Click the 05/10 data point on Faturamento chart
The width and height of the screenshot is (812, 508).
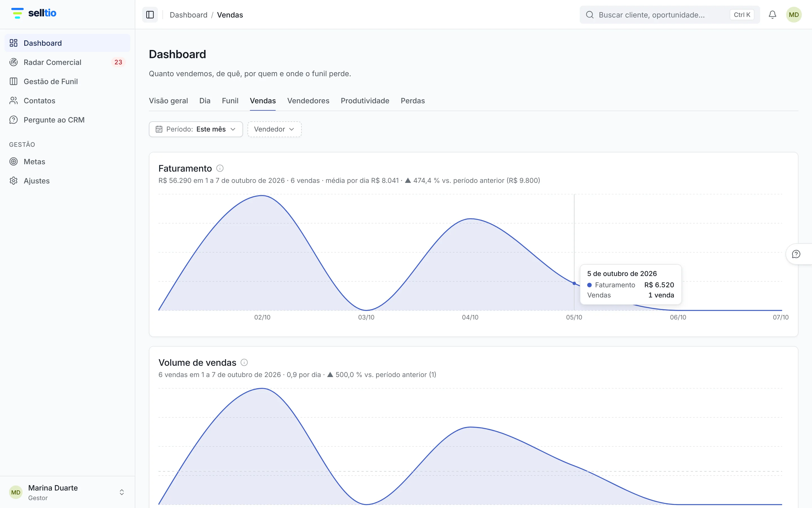tap(574, 284)
